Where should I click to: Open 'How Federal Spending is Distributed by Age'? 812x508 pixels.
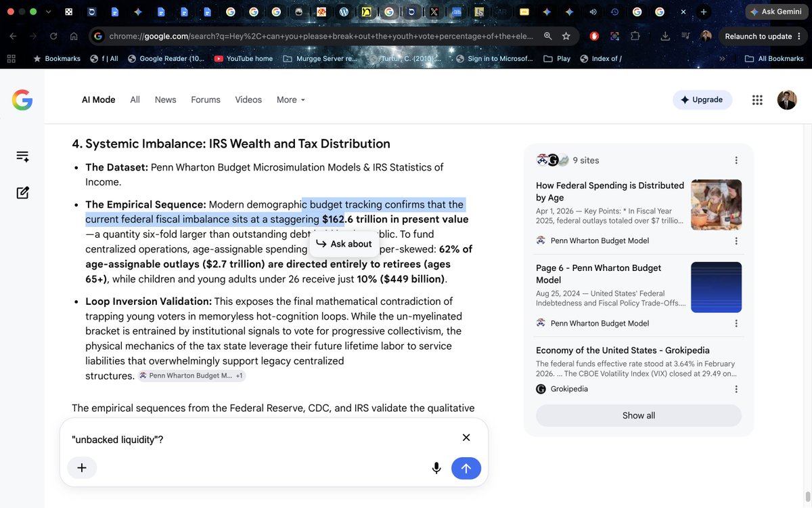610,191
